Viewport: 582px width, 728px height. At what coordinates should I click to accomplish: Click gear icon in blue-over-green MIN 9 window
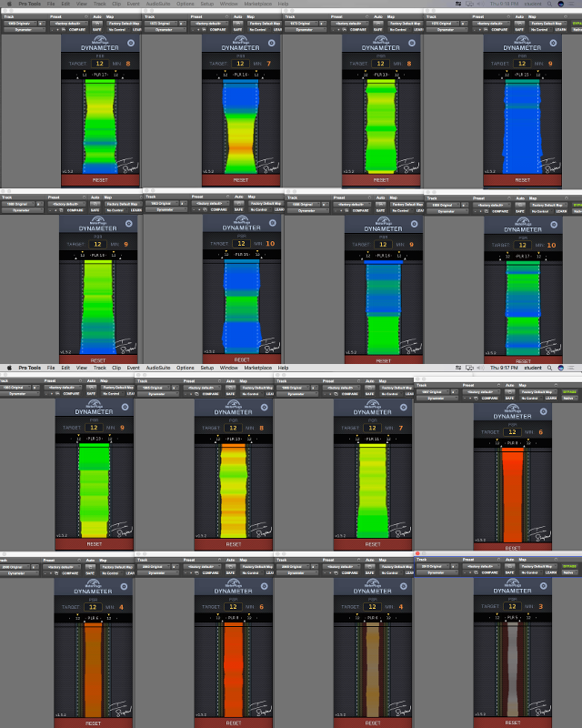point(415,224)
